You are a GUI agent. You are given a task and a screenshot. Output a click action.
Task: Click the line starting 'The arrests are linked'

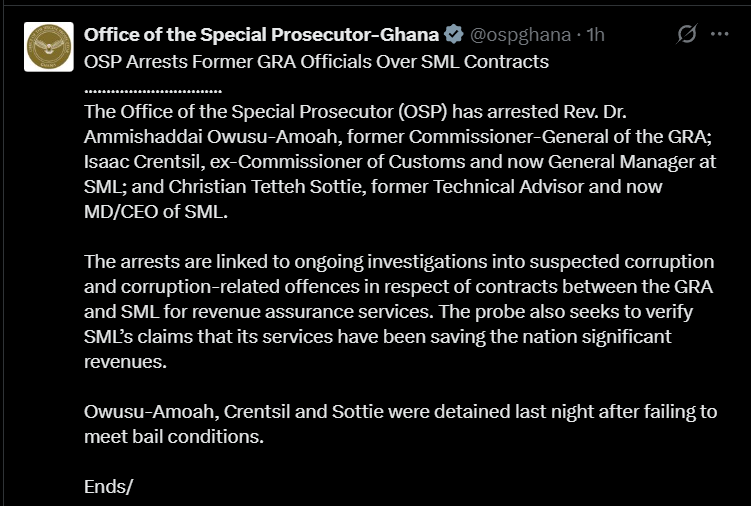[x=399, y=262]
